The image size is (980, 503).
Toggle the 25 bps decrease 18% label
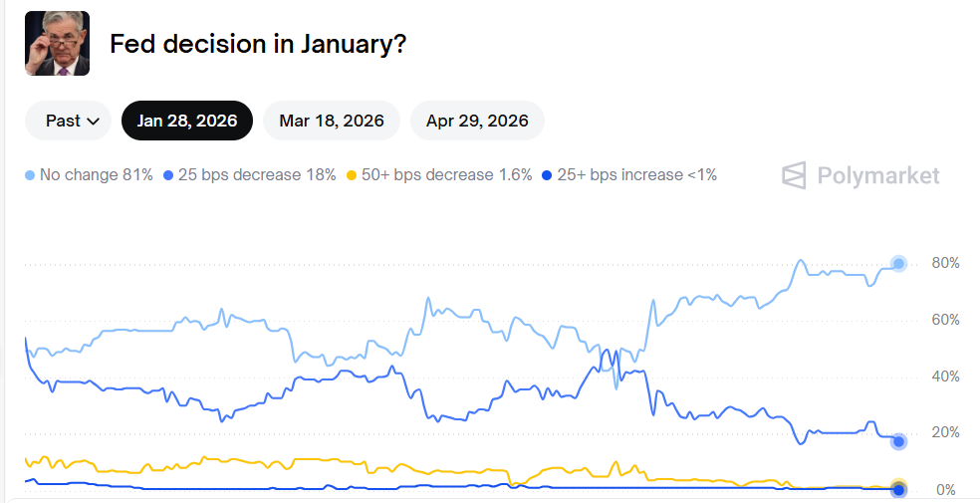coord(257,175)
